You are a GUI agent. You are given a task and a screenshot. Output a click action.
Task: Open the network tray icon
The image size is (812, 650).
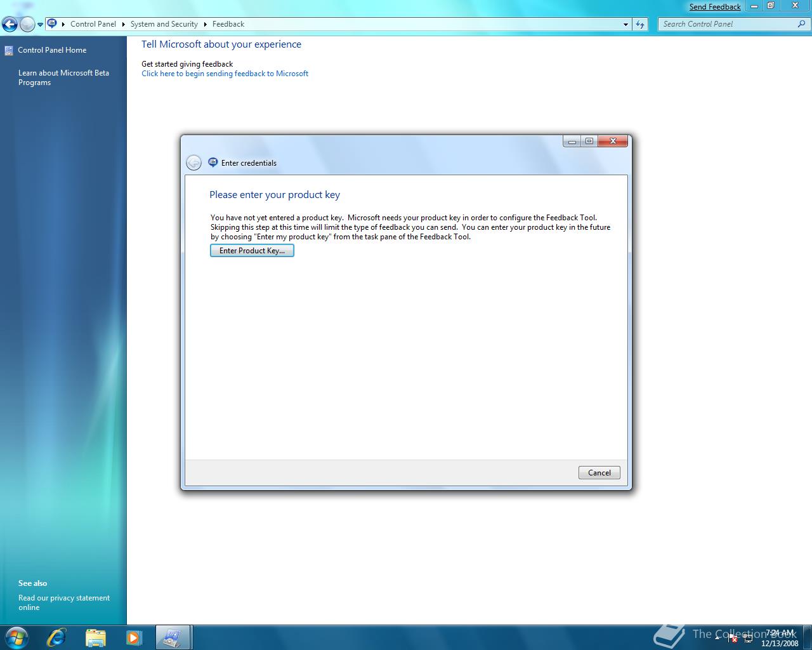[748, 638]
